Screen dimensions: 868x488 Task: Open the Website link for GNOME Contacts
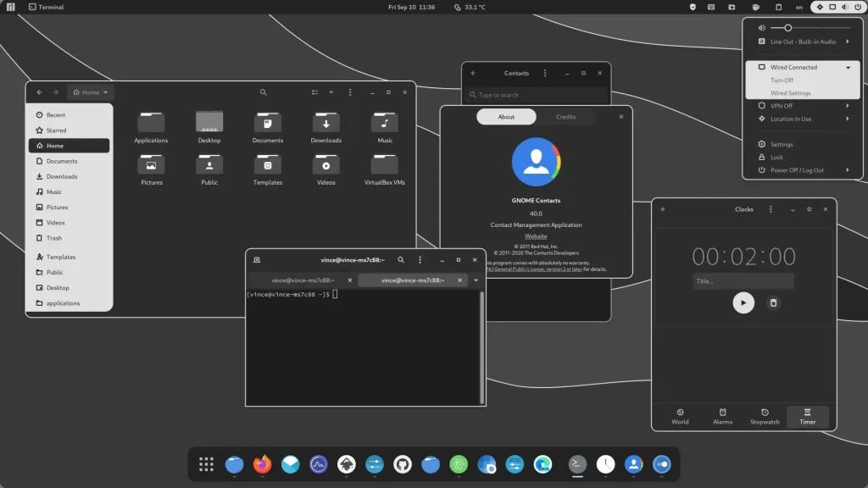coord(536,236)
